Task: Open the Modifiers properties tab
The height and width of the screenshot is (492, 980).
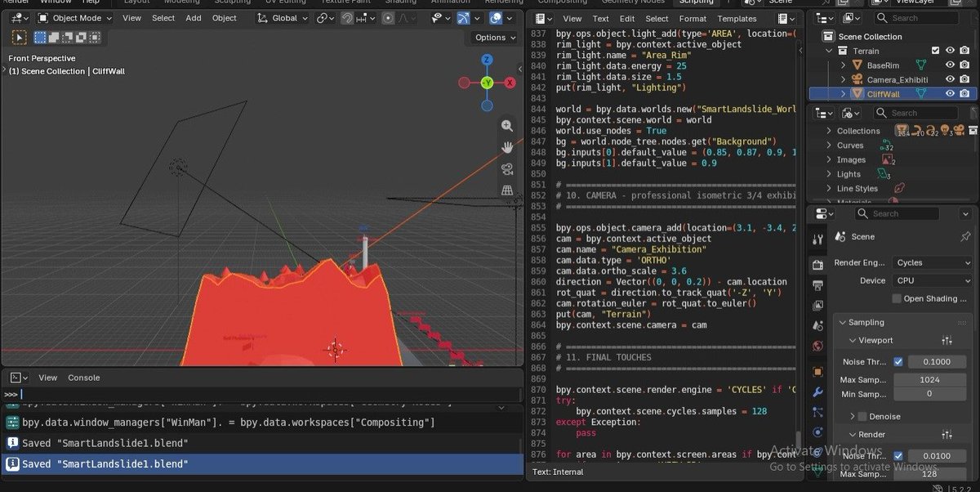Action: point(818,391)
